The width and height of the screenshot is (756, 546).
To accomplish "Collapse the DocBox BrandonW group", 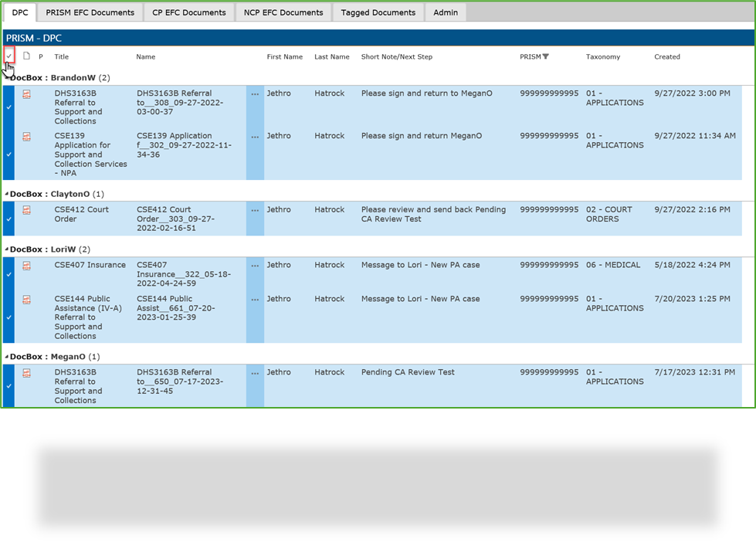I will pyautogui.click(x=6, y=77).
